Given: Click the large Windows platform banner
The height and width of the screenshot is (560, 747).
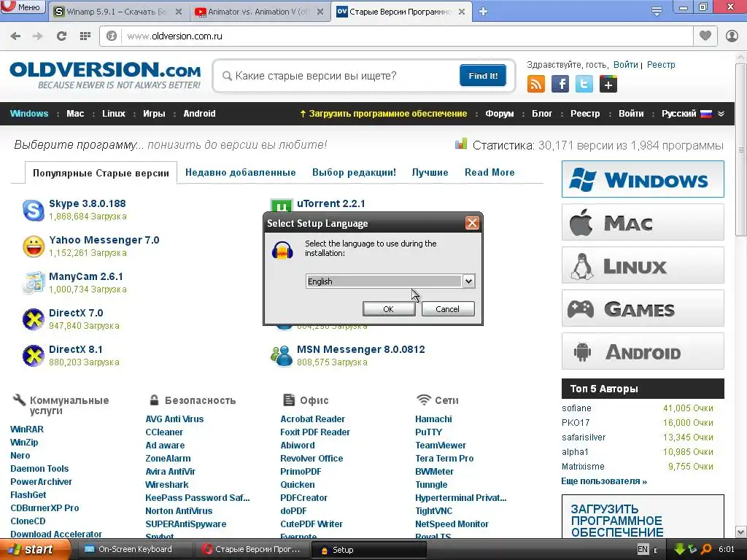Looking at the screenshot, I should (x=643, y=179).
